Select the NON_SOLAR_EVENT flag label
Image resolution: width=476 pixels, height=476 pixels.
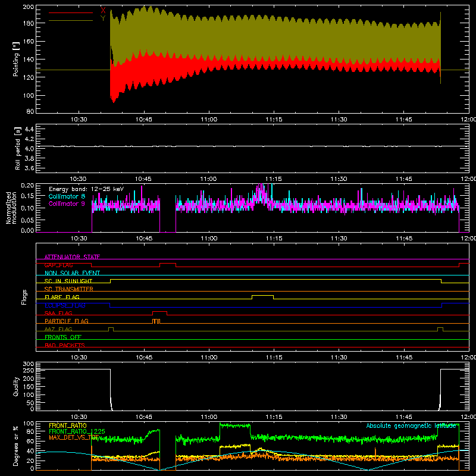point(72,273)
